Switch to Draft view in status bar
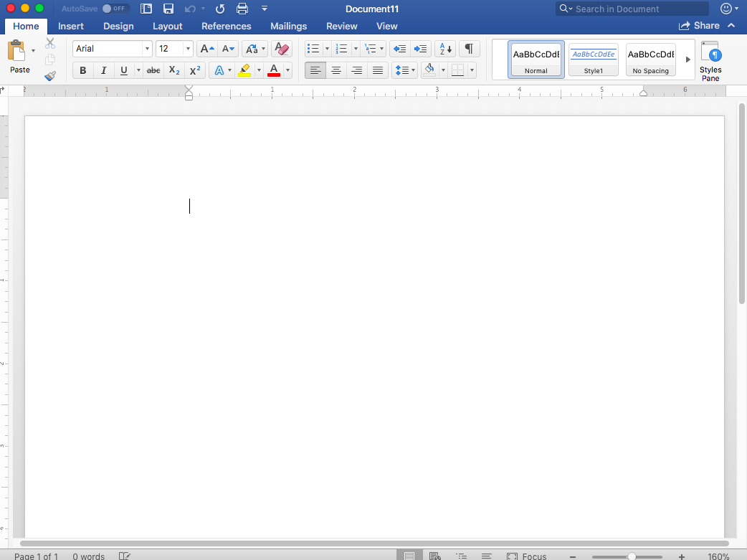The width and height of the screenshot is (747, 560). [486, 556]
